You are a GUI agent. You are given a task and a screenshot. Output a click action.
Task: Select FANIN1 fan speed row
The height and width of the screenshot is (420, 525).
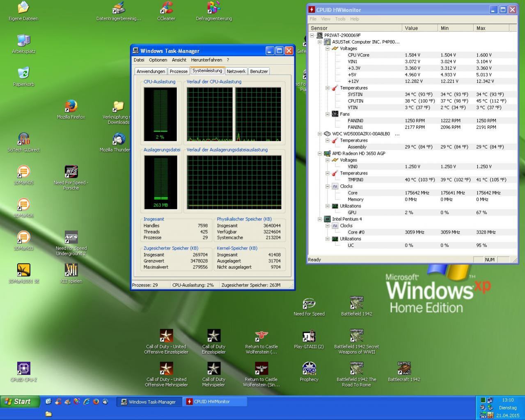(x=413, y=127)
